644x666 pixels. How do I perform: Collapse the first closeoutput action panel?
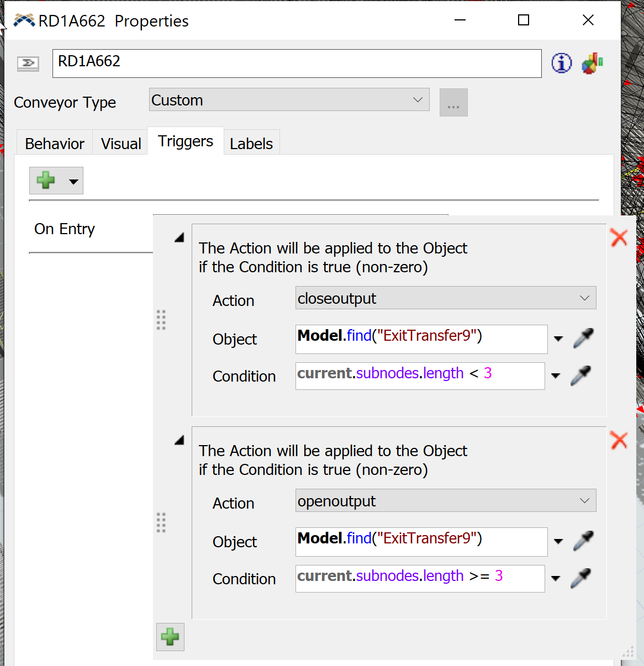coord(179,237)
